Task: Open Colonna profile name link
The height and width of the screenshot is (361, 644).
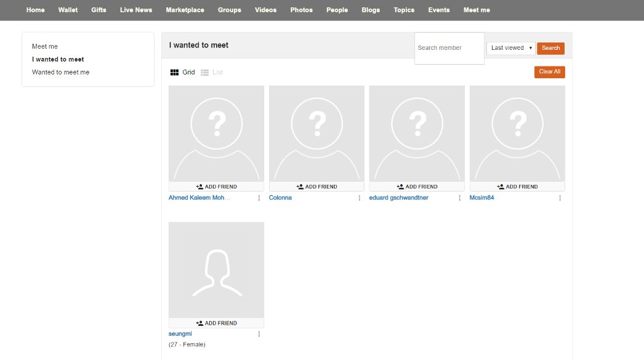Action: pos(280,198)
